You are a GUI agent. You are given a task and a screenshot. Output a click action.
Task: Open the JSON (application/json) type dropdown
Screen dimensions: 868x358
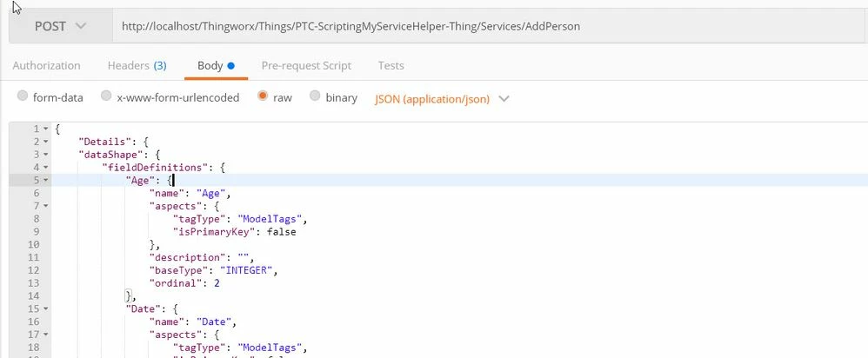click(442, 98)
